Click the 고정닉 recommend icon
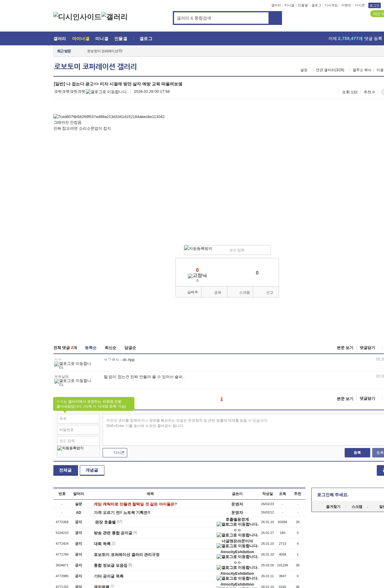Image resolution: width=384 pixels, height=588 pixels. click(197, 276)
